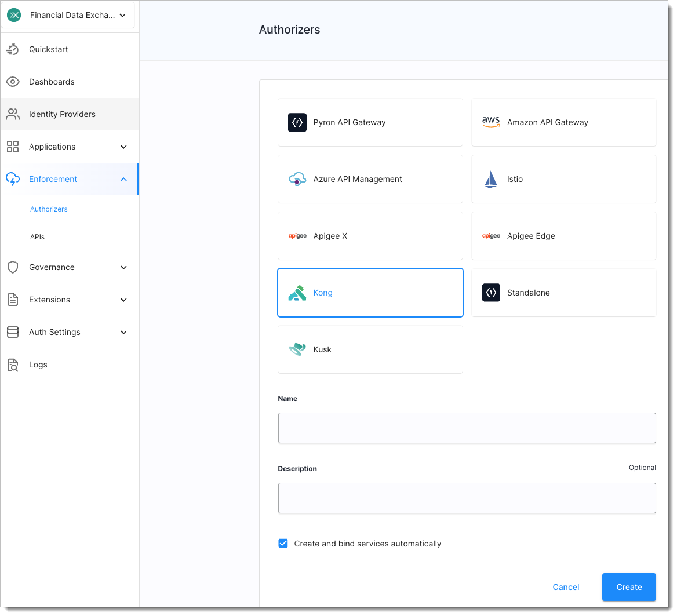Click the Governance shield icon
This screenshot has width=677, height=616.
13,268
